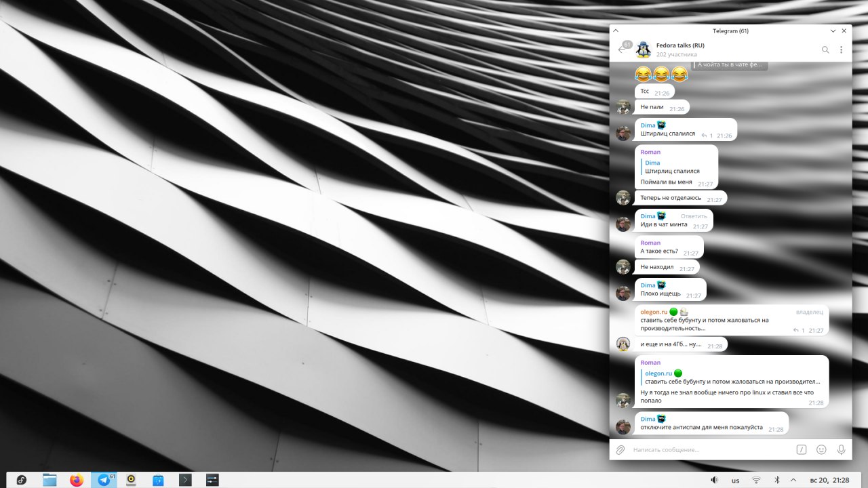The height and width of the screenshot is (488, 868).
Task: Show the 202 участника member count
Action: pos(677,54)
